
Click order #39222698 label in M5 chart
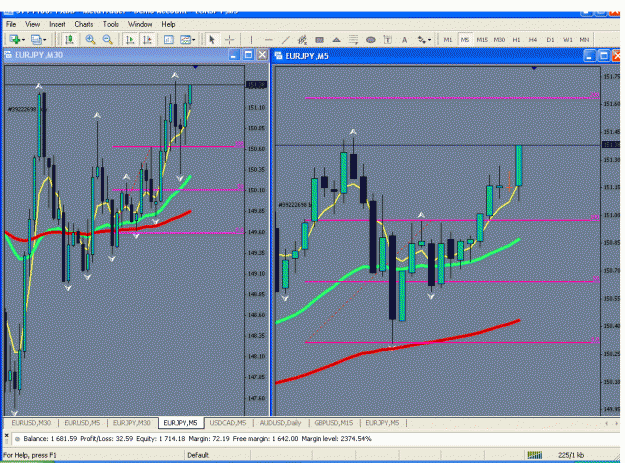coord(295,205)
